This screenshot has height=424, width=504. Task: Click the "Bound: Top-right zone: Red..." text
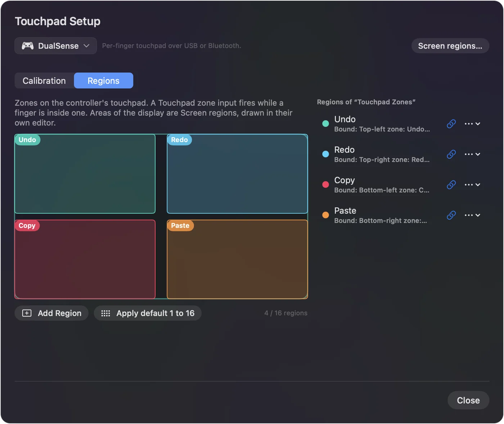pyautogui.click(x=382, y=160)
